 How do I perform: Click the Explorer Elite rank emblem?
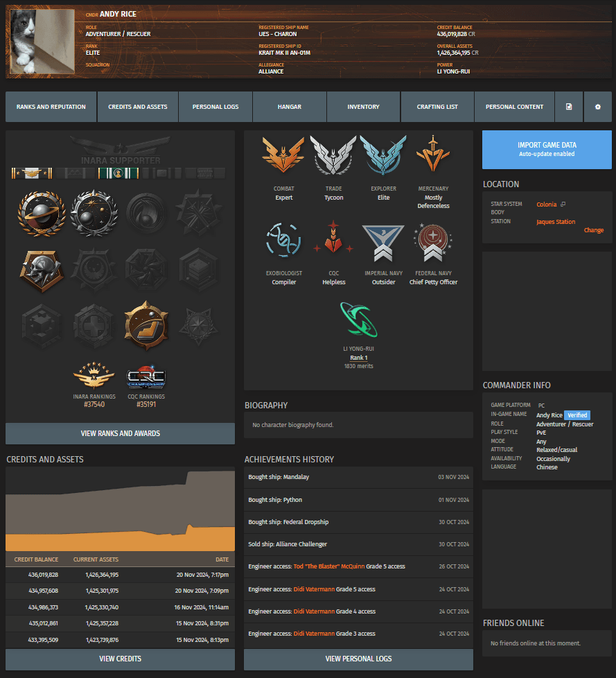pos(383,155)
